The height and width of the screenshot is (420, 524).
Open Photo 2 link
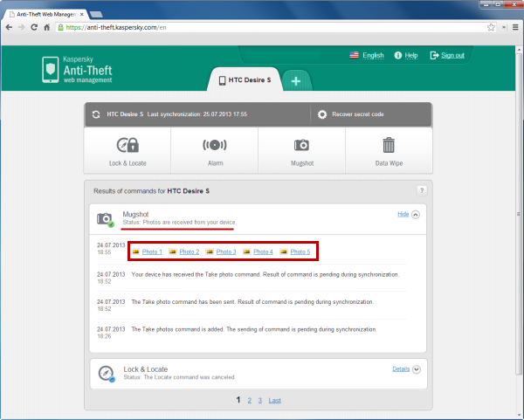click(190, 251)
